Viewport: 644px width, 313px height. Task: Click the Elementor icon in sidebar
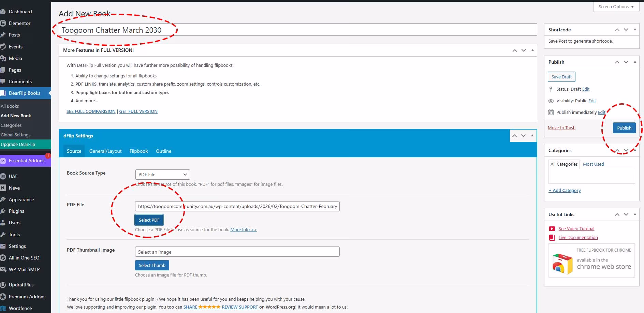[3, 23]
